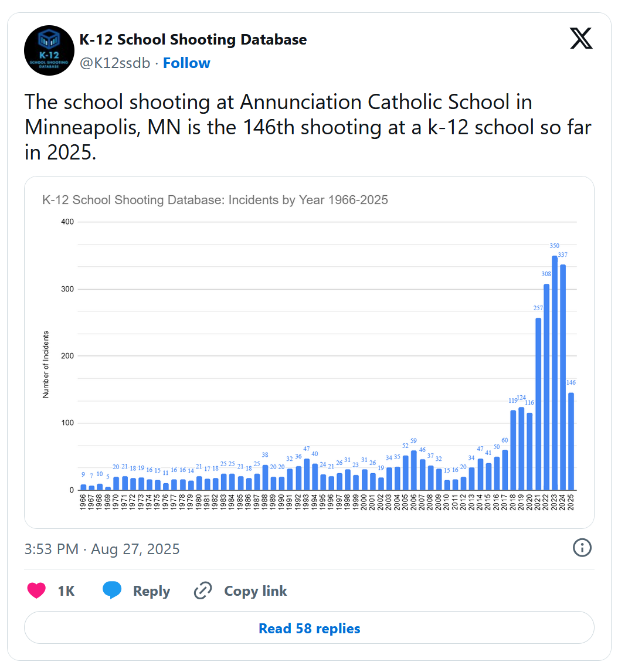Open the K-12 School Shooting Database profile name

coord(193,39)
